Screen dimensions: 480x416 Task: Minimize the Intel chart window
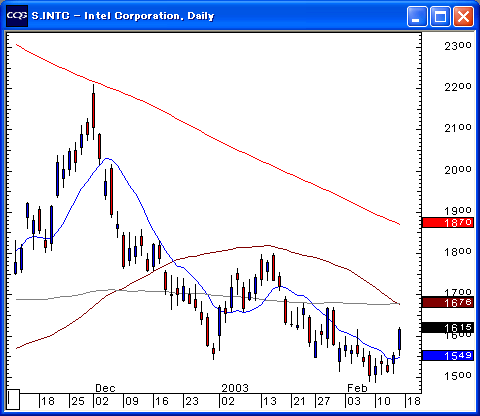[417, 16]
